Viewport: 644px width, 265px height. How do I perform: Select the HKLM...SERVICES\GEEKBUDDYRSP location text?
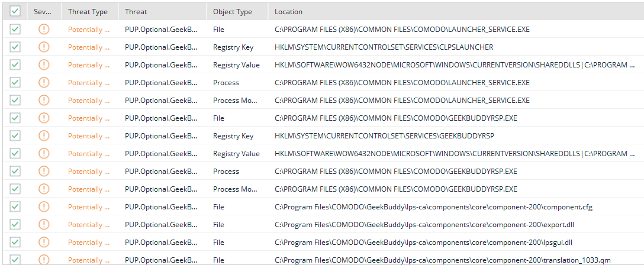coord(384,136)
